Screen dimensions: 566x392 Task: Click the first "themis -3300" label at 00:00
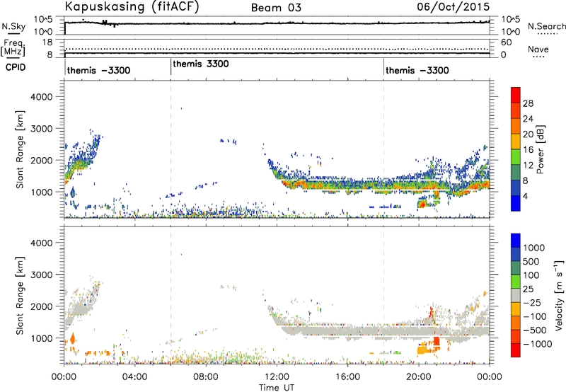point(98,70)
